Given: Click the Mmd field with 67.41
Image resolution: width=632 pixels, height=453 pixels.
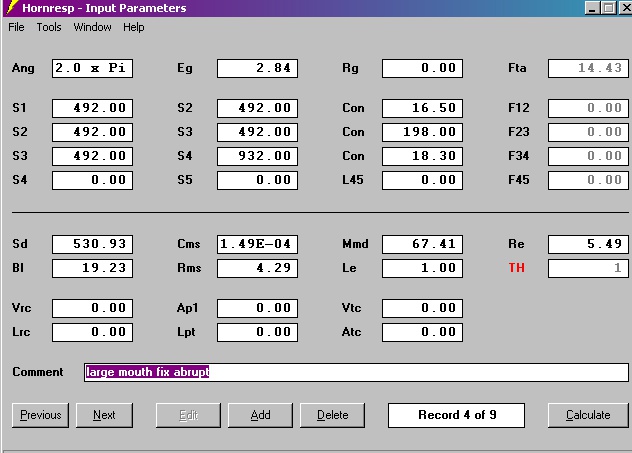Looking at the screenshot, I should 422,244.
